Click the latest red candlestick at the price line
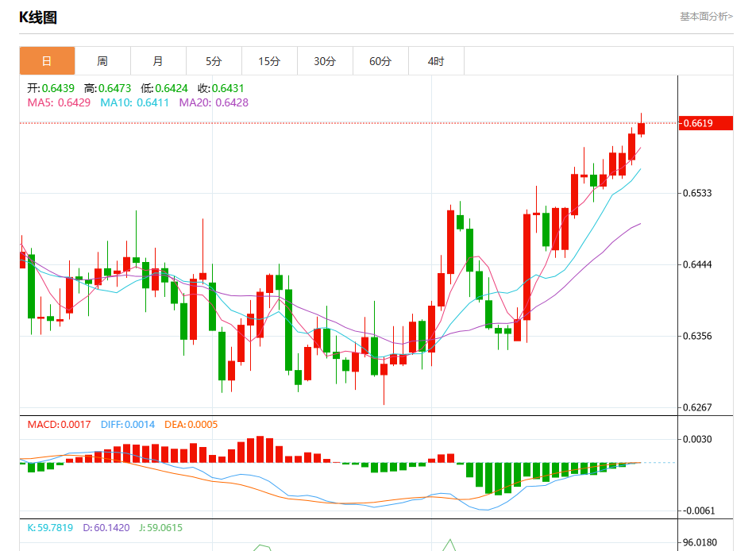This screenshot has height=551, width=756. tap(642, 129)
